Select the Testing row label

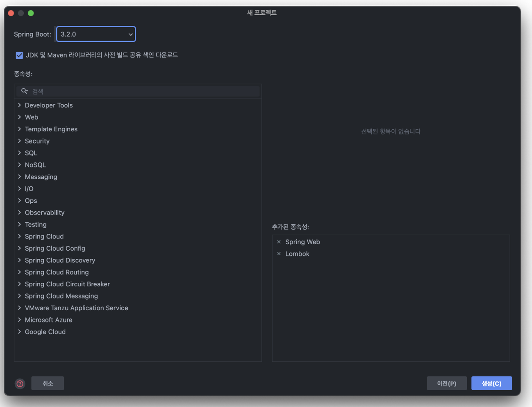(x=36, y=224)
